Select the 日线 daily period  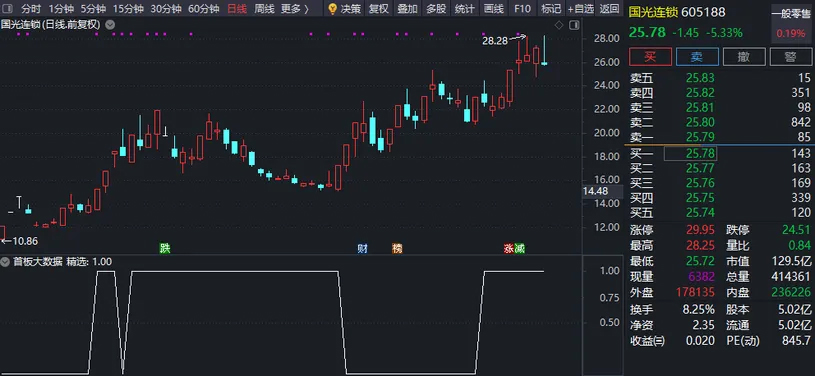(236, 9)
